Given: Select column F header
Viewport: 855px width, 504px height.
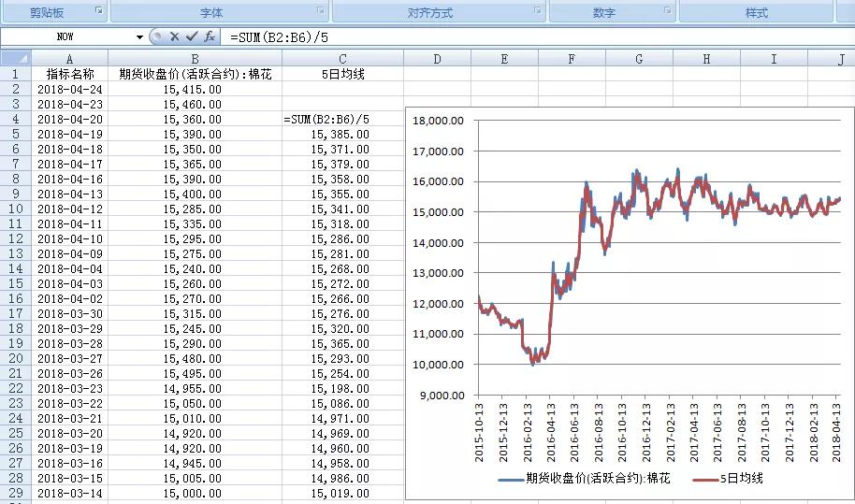Looking at the screenshot, I should tap(572, 58).
